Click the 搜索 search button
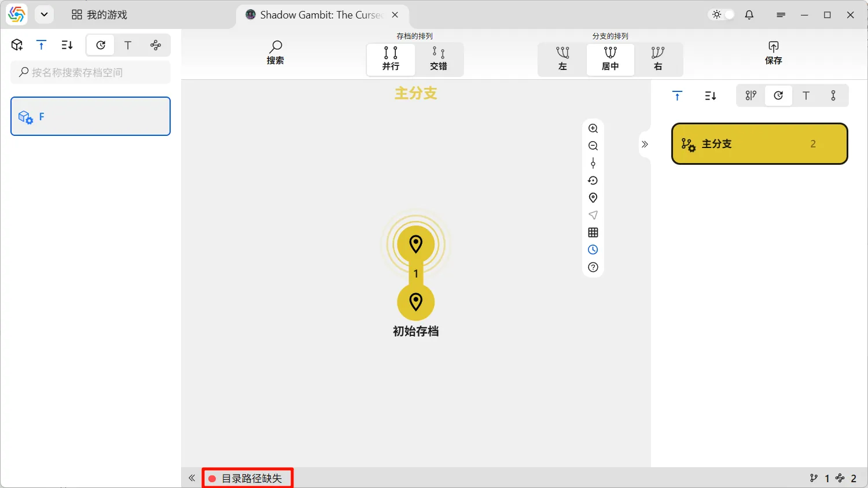 (275, 53)
